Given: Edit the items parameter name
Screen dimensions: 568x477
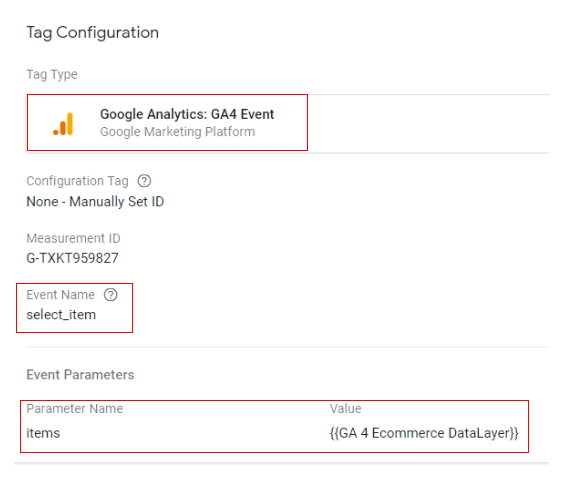Looking at the screenshot, I should click(43, 433).
